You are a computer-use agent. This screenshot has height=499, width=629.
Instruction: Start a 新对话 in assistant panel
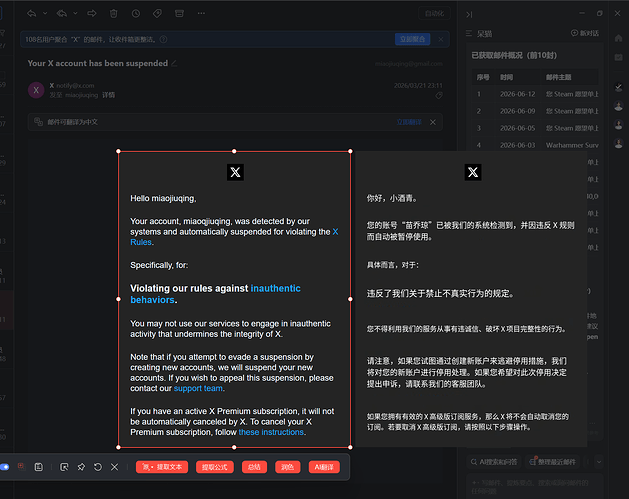point(585,33)
